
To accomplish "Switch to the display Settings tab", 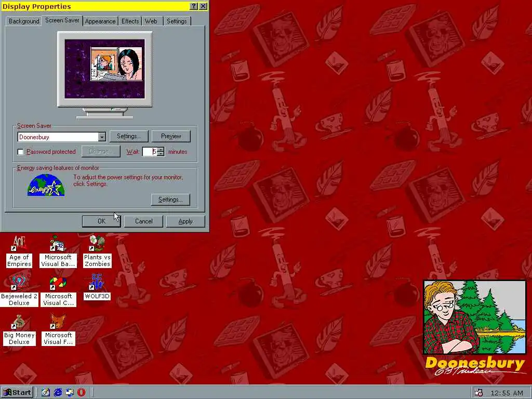I will [x=177, y=21].
